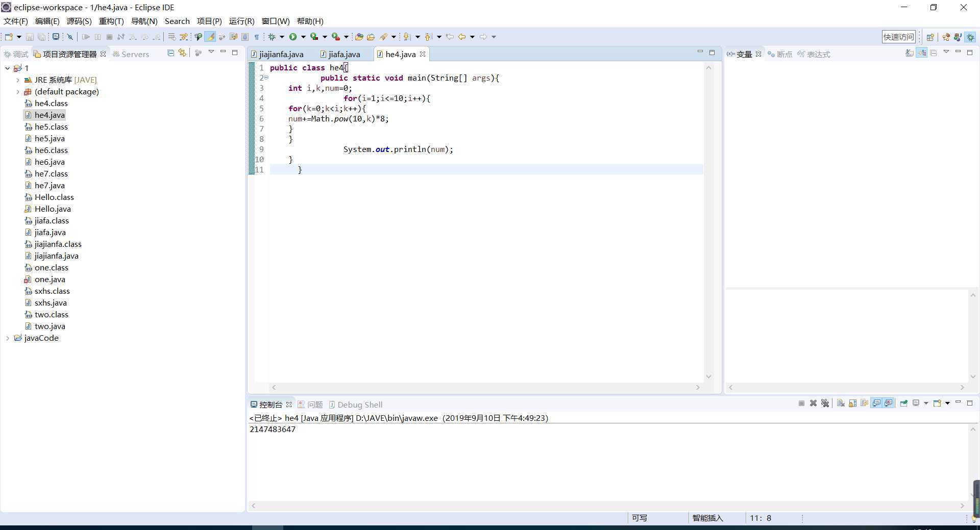Viewport: 980px width, 530px height.
Task: Open Project Explorer view menu triangle
Action: click(x=211, y=52)
